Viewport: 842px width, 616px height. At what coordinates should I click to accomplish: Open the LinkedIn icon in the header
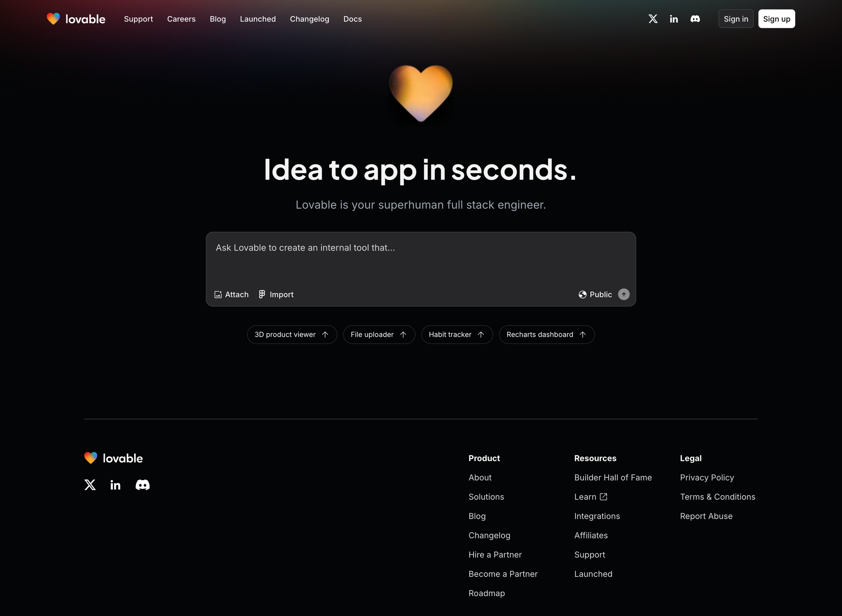tap(674, 19)
